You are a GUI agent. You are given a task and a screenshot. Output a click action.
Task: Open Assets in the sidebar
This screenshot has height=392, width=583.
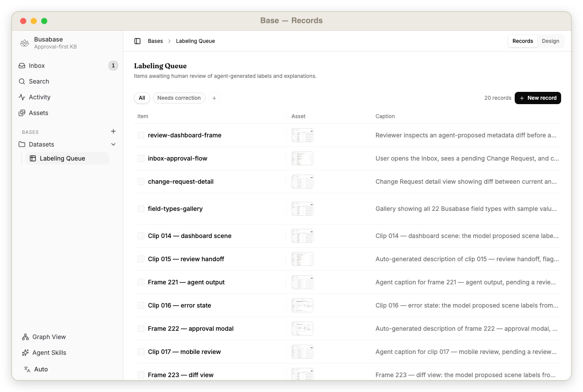pos(68,113)
